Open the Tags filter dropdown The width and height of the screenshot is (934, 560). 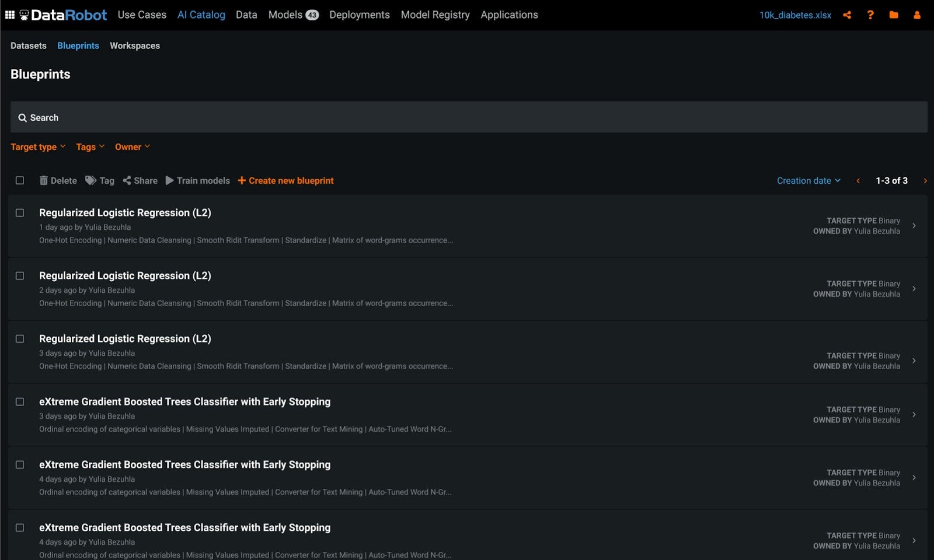(x=90, y=147)
